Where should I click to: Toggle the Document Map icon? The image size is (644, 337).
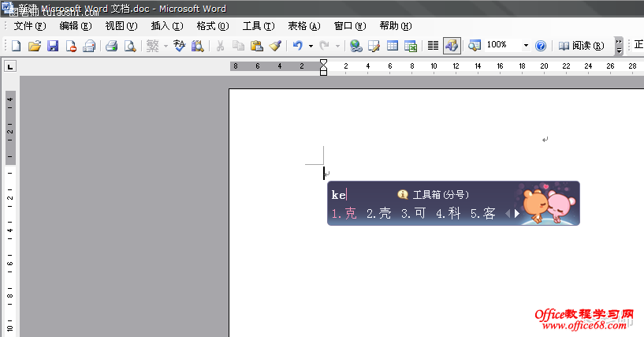[x=475, y=46]
